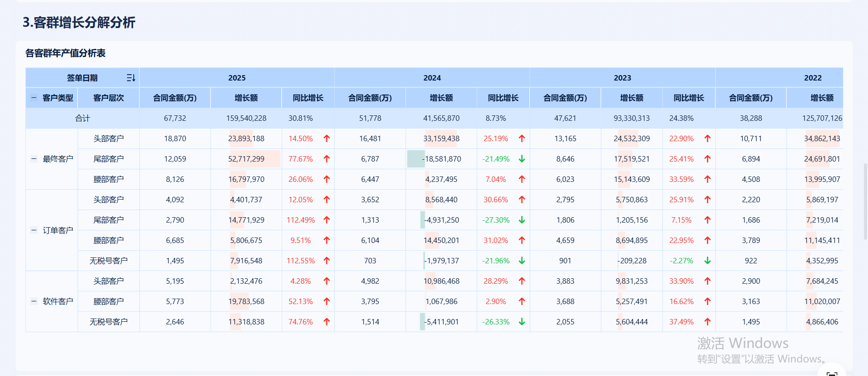This screenshot has width=868, height=376.
Task: Click the 合计 total row label
Action: 82,118
